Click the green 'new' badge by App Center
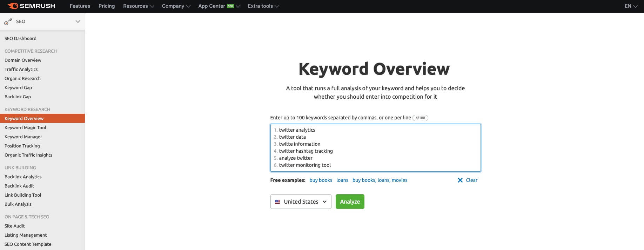Screen dimensions: 644x250 tap(230, 6)
